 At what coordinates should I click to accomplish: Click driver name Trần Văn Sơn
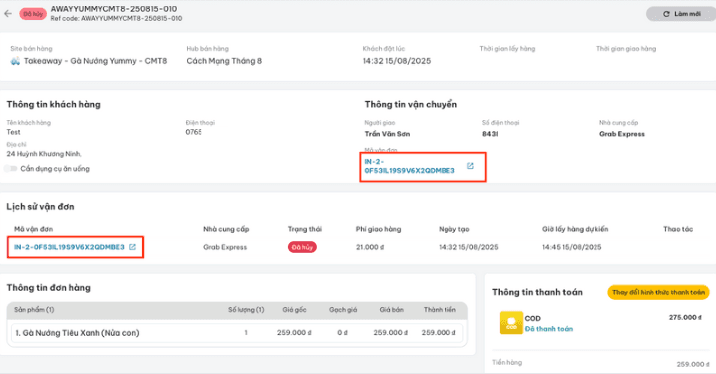387,134
